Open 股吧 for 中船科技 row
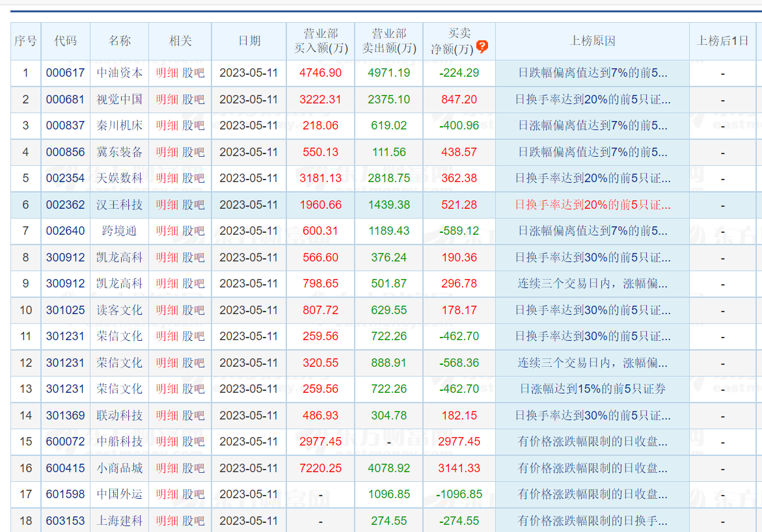The image size is (762, 532). pyautogui.click(x=193, y=442)
